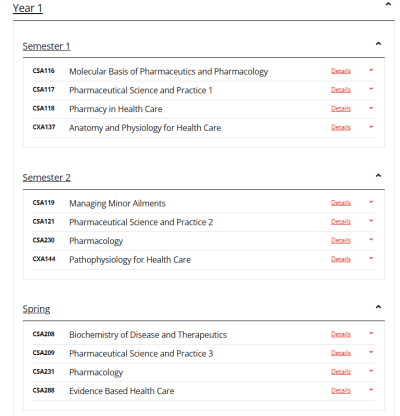Open Details for Pharmaceutical Science and Practice 2
This screenshot has width=400, height=416.
click(341, 222)
